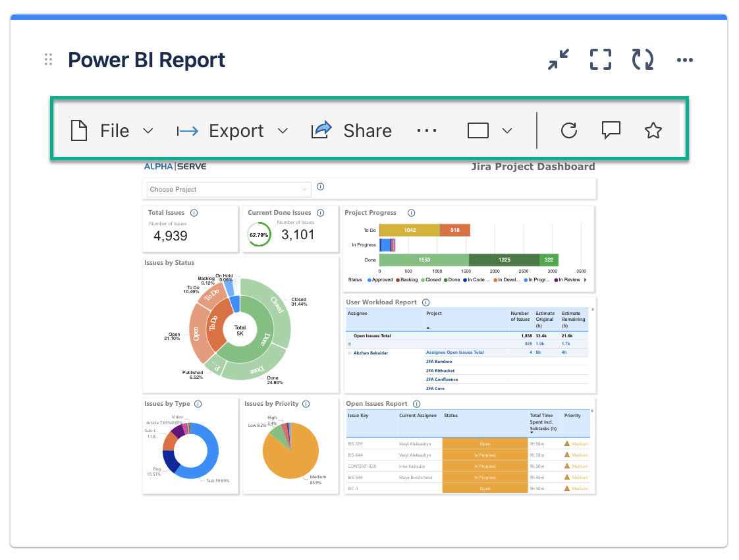Image resolution: width=739 pixels, height=560 pixels.
Task: Click the collapse widget arrows icon
Action: 559,60
